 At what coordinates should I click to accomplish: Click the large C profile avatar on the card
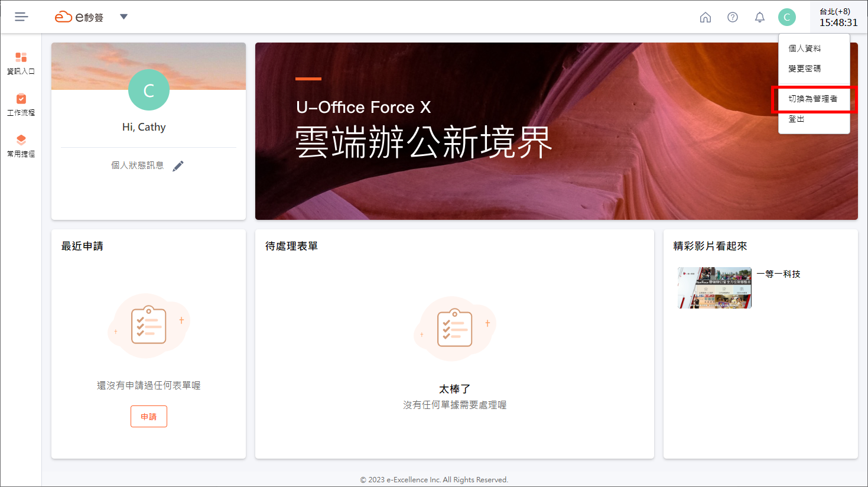(x=149, y=90)
